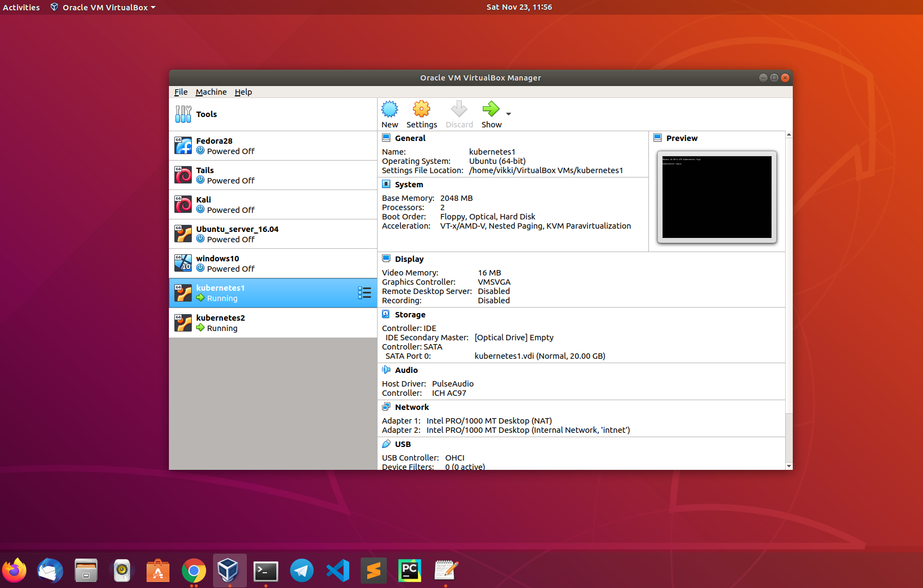Click the Display section header link
This screenshot has height=588, width=923.
(x=409, y=259)
